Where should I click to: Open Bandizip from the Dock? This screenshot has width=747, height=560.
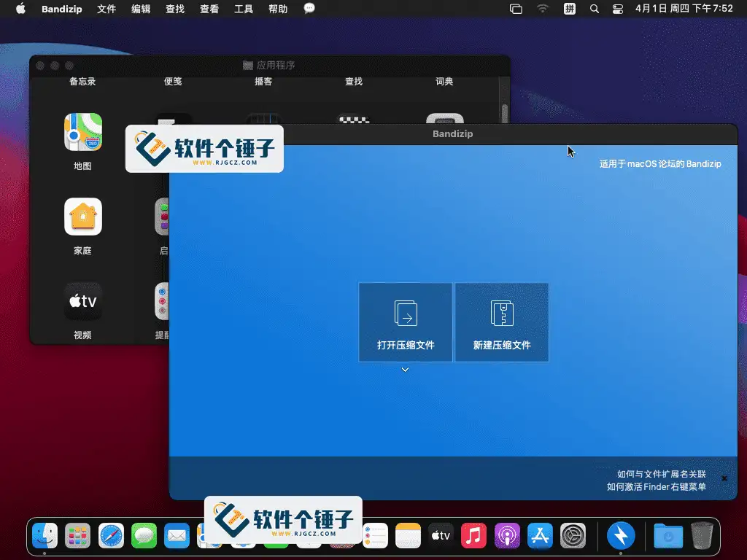point(621,534)
